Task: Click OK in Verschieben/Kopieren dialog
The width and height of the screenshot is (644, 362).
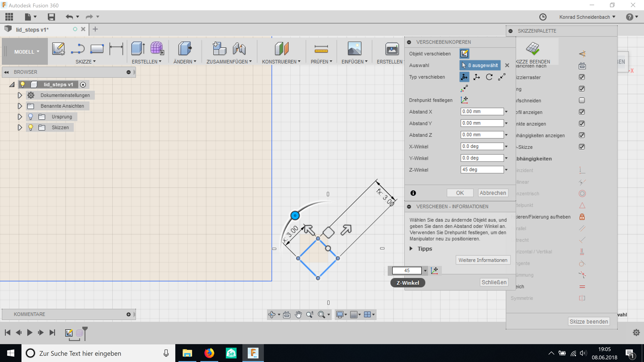Action: (460, 193)
